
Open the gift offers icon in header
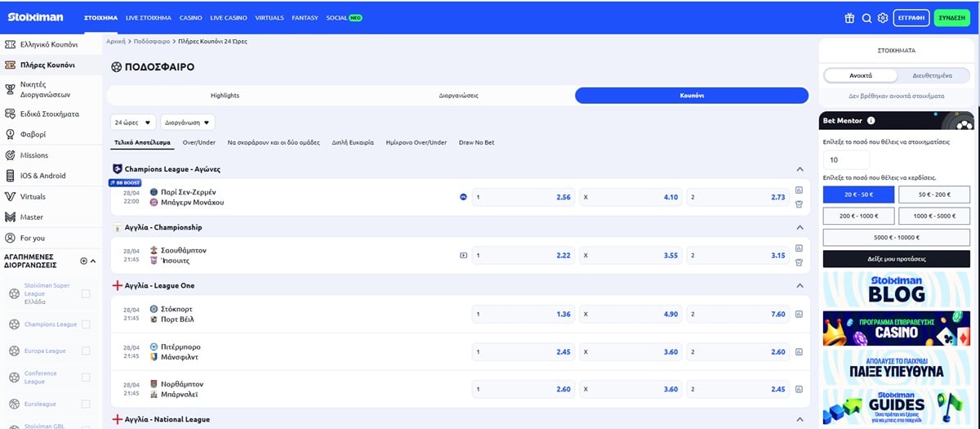coord(849,18)
